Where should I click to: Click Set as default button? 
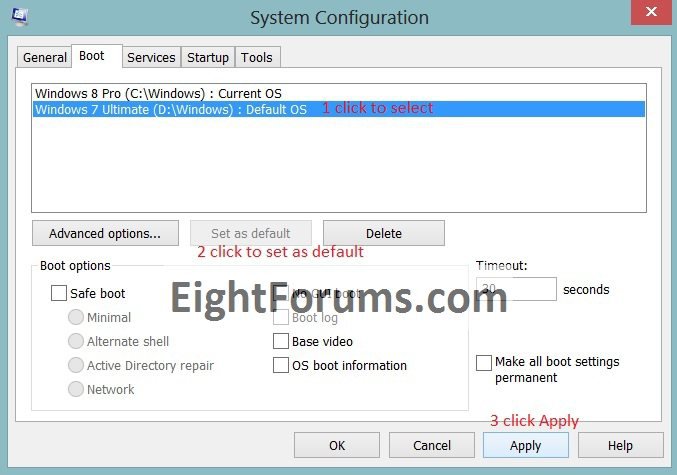[251, 233]
